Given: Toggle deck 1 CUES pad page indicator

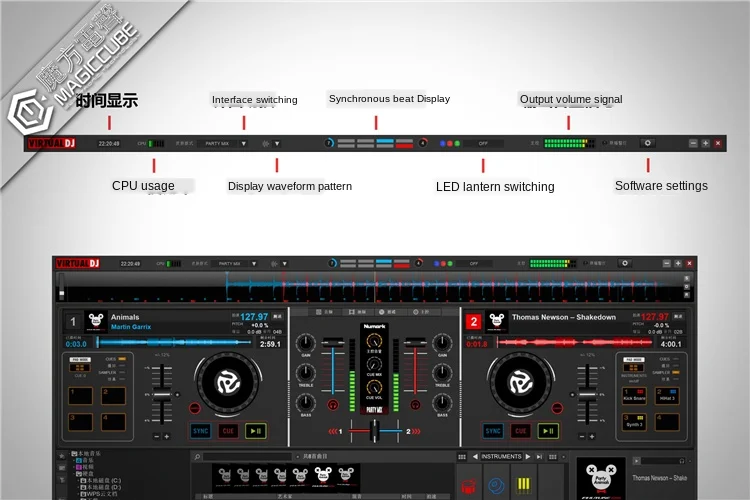Looking at the screenshot, I should [122, 359].
